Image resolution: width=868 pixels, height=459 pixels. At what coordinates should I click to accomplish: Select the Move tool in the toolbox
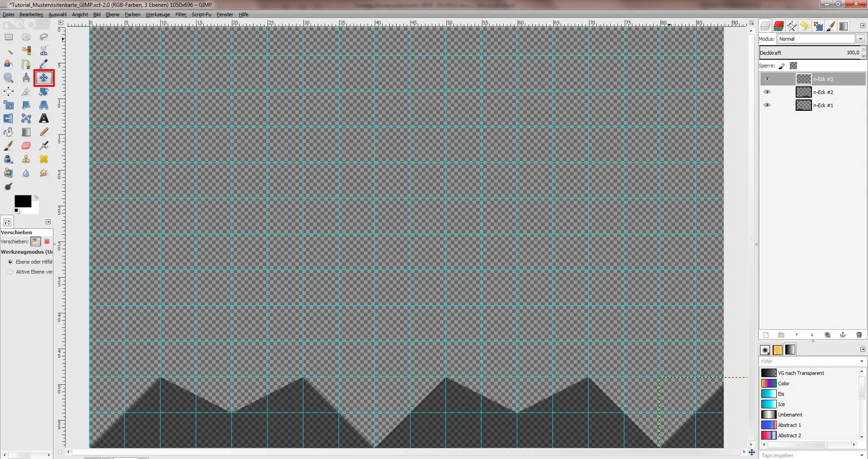pyautogui.click(x=44, y=78)
